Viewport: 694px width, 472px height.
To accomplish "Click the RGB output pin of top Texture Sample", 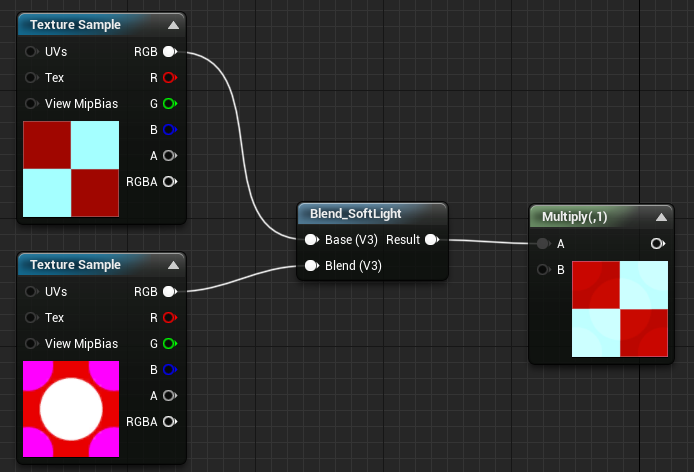I will click(170, 52).
